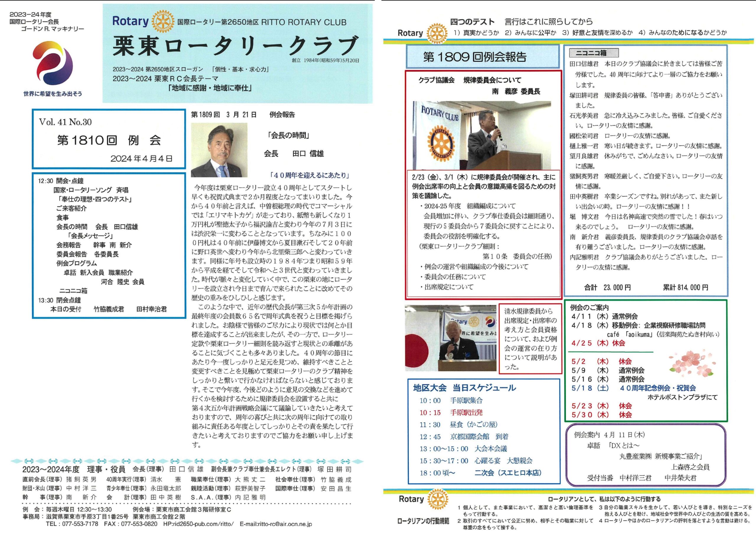Click the photo of speaker at podium

(x=481, y=135)
